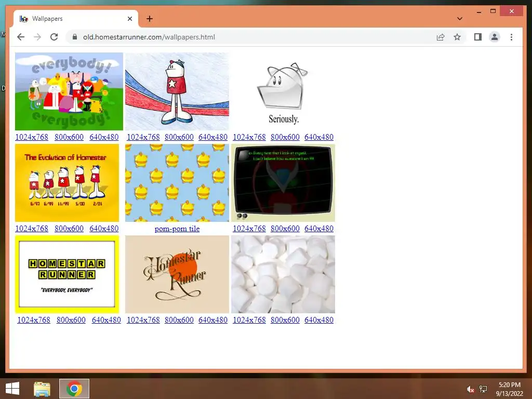Open 800x600 link under Everybody wallpaper
The height and width of the screenshot is (399, 532).
tap(69, 137)
